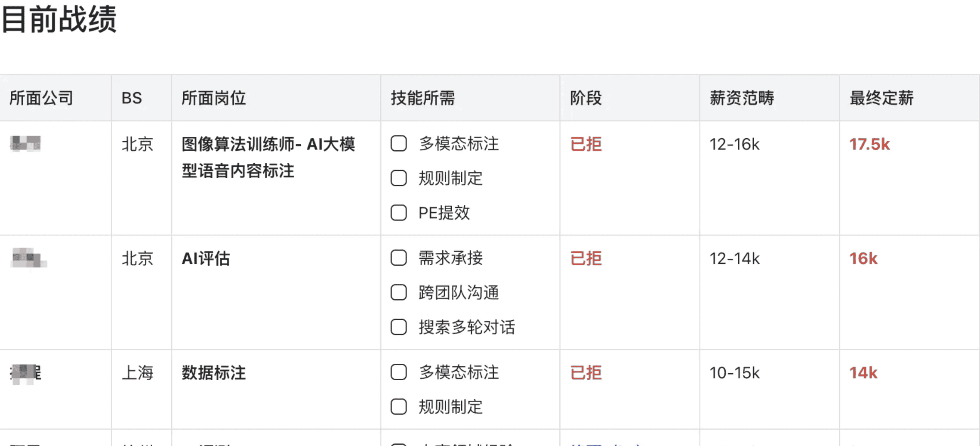Screen dimensions: 980x446
Task: Check the 规则制定 checkbox in first row
Action: (398, 178)
